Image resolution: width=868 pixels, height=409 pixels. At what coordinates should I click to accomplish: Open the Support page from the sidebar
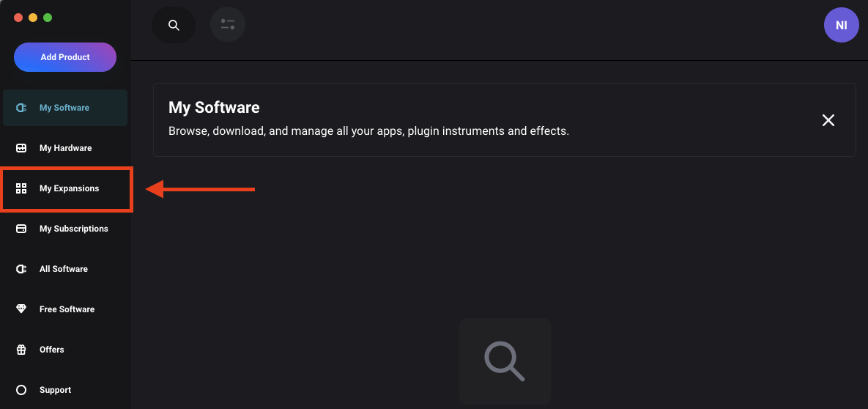55,390
